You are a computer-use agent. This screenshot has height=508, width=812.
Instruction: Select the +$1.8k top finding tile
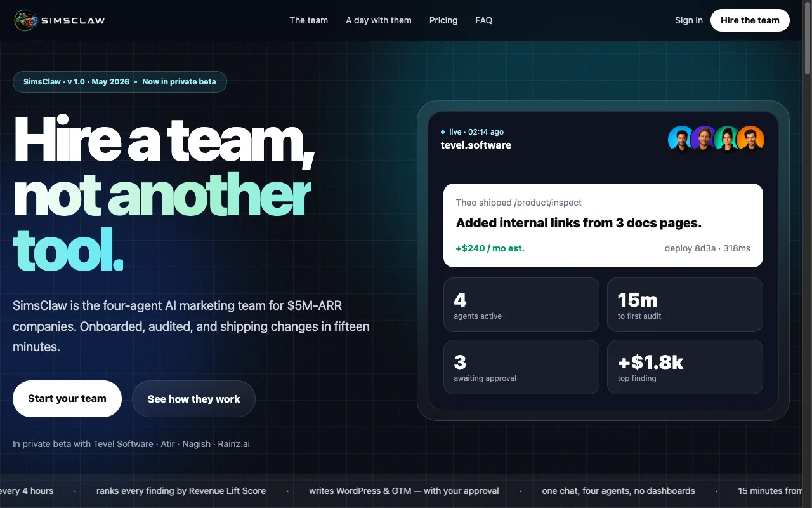(685, 367)
